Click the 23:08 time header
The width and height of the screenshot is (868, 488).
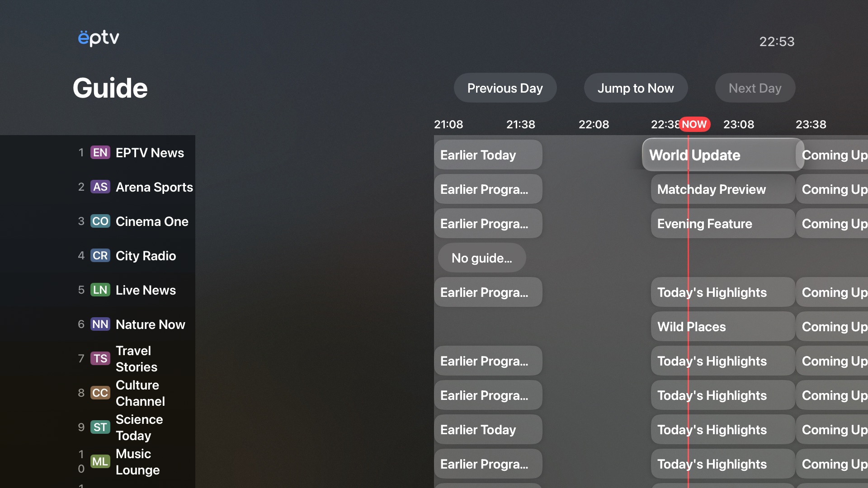click(x=739, y=124)
